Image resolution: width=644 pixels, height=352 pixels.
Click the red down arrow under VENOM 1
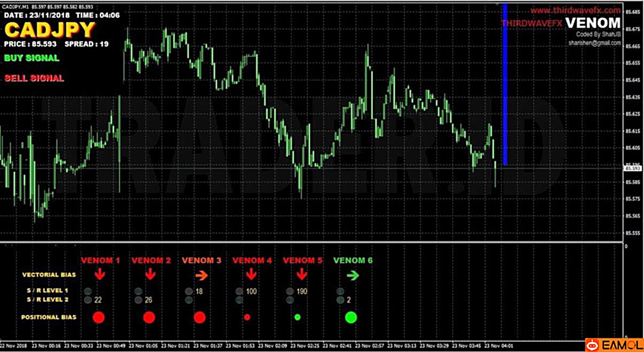pos(99,275)
